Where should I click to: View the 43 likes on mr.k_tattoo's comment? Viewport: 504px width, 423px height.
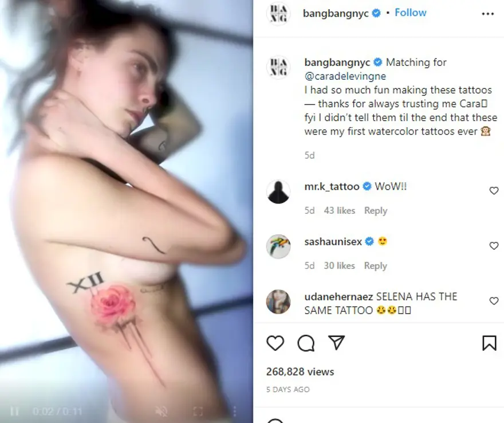(340, 210)
